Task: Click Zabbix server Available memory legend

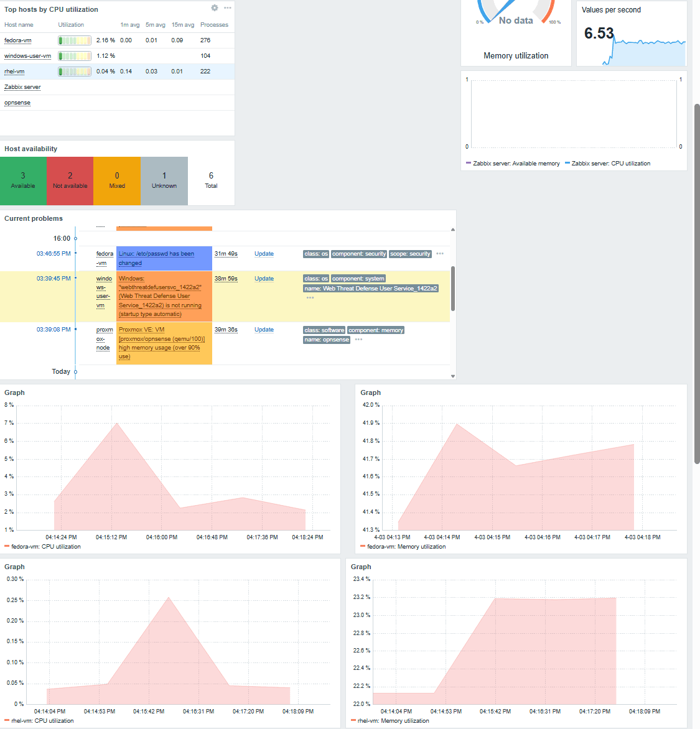Action: [513, 164]
